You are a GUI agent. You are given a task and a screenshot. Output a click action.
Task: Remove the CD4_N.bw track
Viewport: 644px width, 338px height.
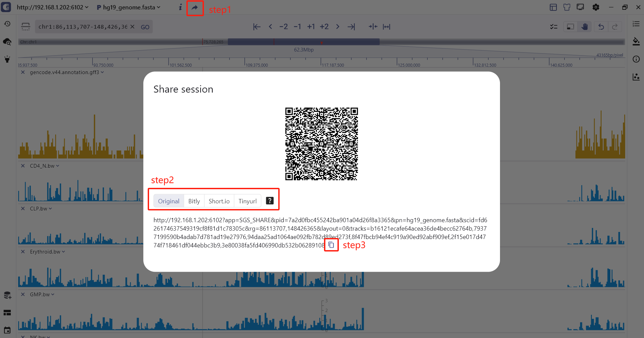(x=23, y=166)
